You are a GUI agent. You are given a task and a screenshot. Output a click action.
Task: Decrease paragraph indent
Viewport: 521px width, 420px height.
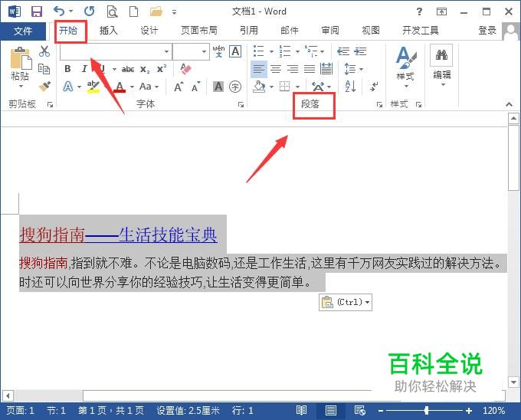pos(343,51)
